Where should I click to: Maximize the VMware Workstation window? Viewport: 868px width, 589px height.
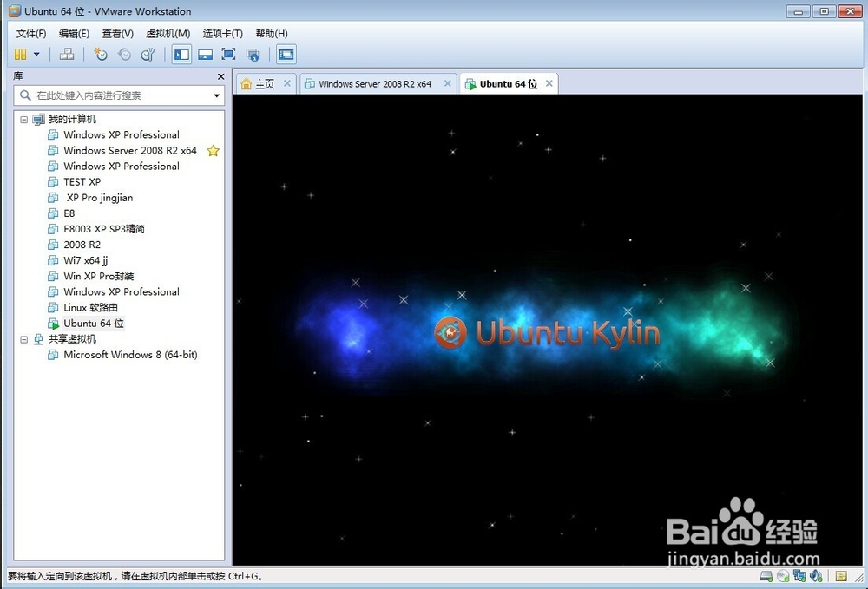(824, 11)
